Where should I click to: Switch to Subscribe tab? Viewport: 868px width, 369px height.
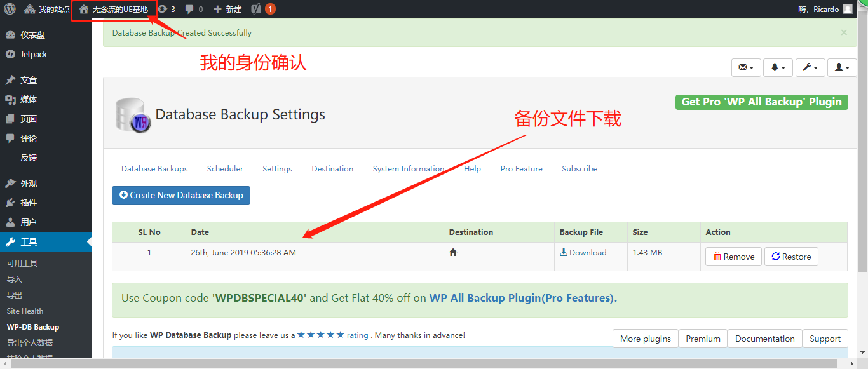(580, 169)
